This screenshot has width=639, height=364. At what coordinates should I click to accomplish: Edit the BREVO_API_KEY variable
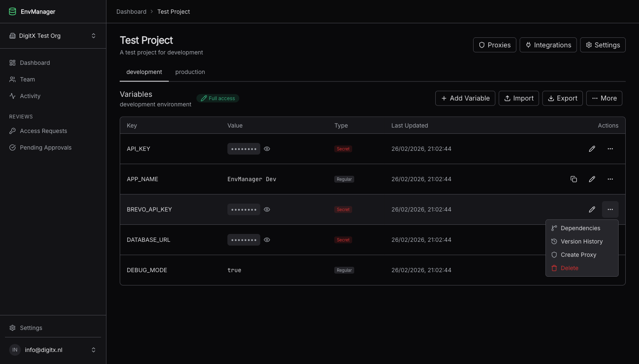click(592, 209)
